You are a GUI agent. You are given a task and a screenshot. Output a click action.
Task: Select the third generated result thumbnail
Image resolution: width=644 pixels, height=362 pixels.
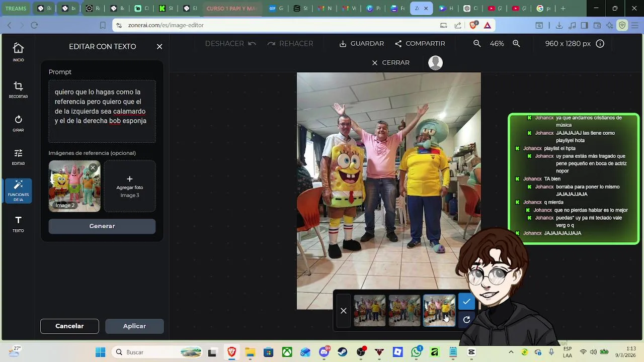[x=439, y=311]
